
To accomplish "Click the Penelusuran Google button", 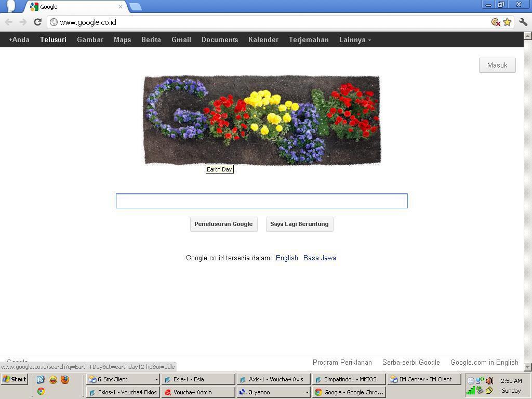I will (x=223, y=224).
